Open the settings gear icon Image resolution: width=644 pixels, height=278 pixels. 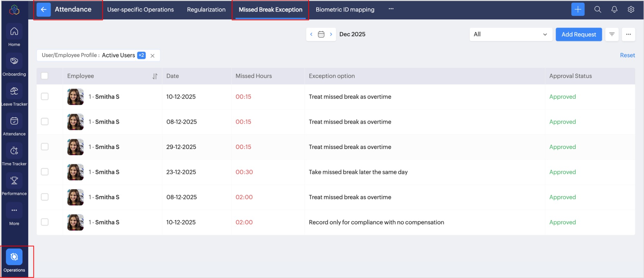coord(631,10)
